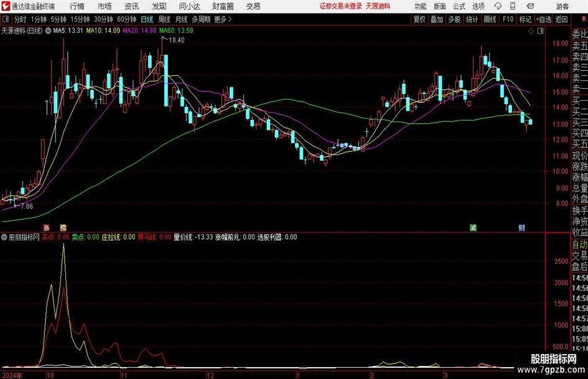
Task: Open the 多周期 multi-period view
Action: tap(201, 19)
